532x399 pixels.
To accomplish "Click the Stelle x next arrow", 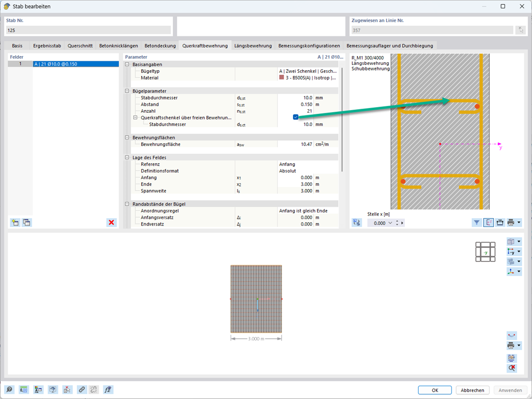I will coord(403,223).
